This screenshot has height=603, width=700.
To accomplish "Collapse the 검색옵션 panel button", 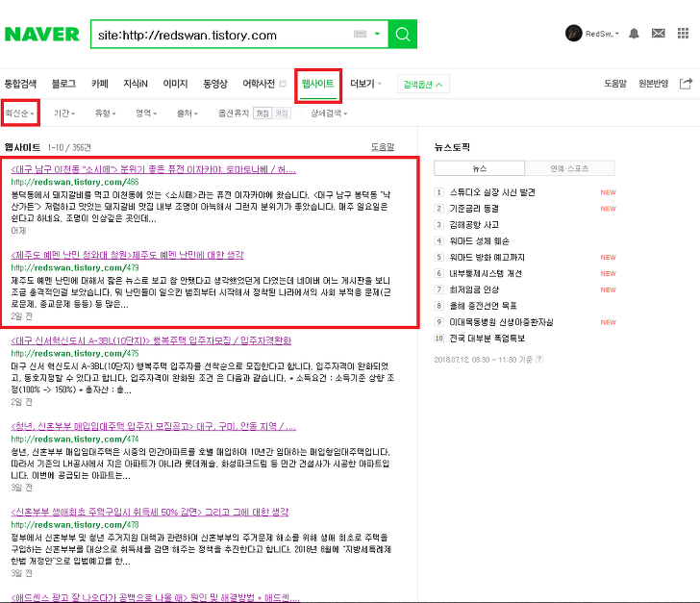I will 423,84.
